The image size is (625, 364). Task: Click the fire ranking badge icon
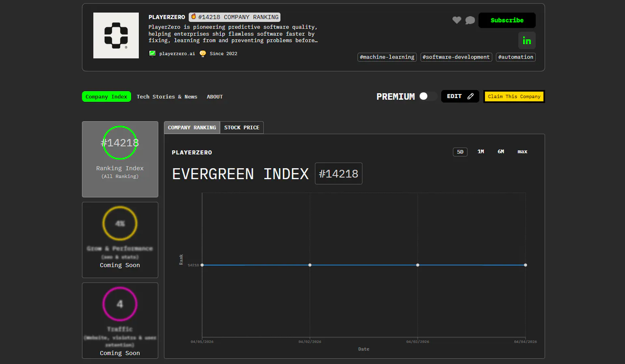point(194,17)
